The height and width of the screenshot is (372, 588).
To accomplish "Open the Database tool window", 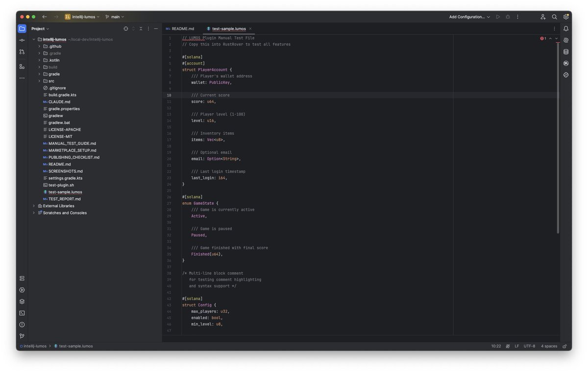I will coord(566,51).
